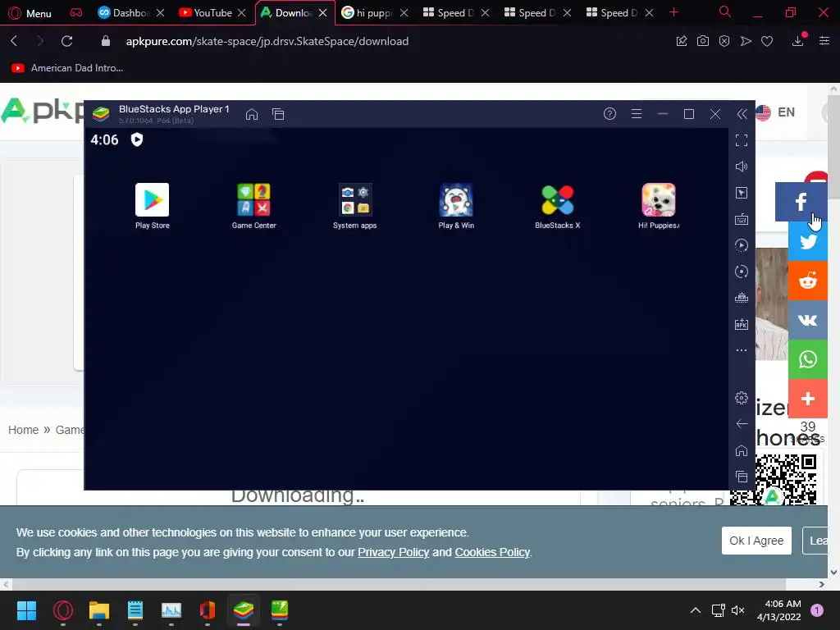Screen dimensions: 840x630
Task: Click BlueStacks title bar home icon
Action: [x=252, y=114]
